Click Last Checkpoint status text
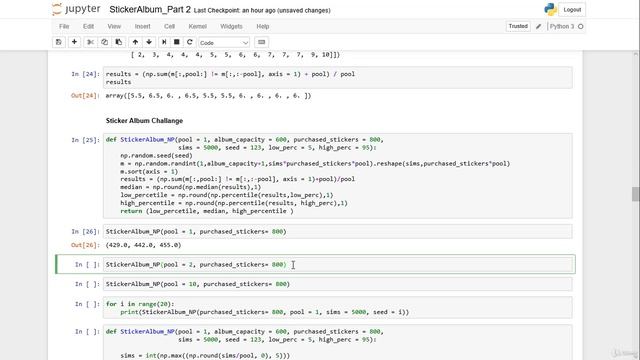640x360 pixels. tap(262, 11)
